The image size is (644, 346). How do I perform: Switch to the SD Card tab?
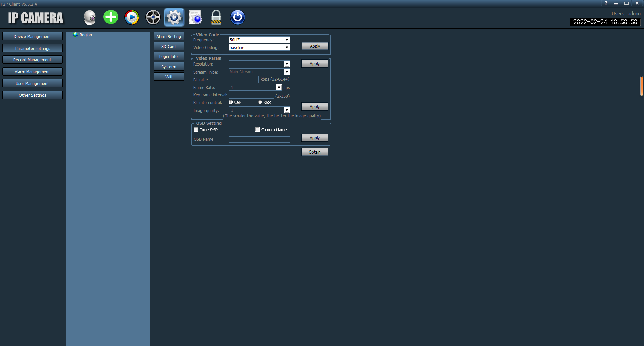click(169, 46)
